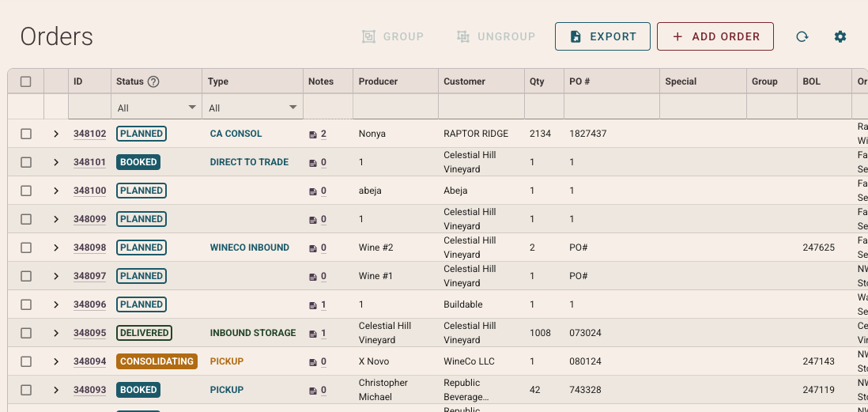Click PO number 1827437
The height and width of the screenshot is (412, 868).
coord(588,134)
